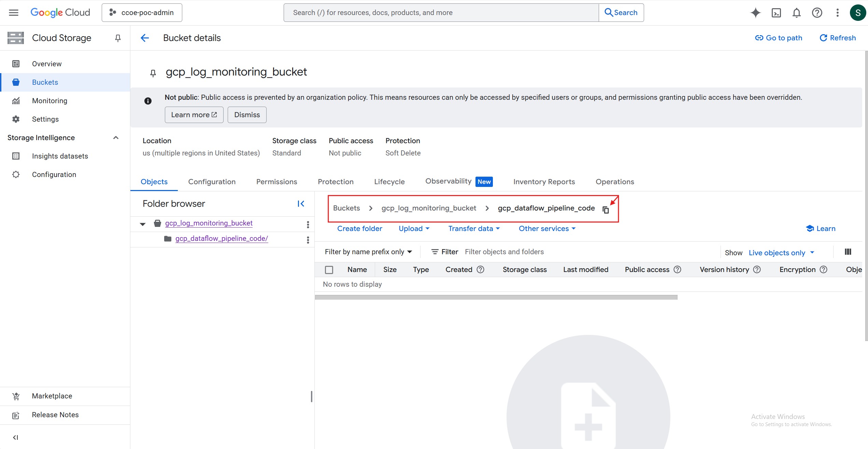The height and width of the screenshot is (449, 868).
Task: Expand Filter by name prefix only dropdown
Action: [368, 252]
